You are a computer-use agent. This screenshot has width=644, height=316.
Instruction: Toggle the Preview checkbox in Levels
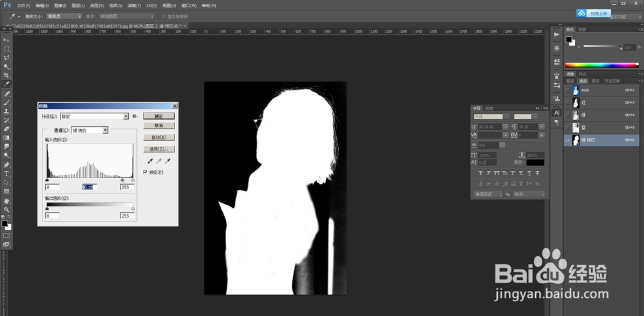[x=145, y=172]
